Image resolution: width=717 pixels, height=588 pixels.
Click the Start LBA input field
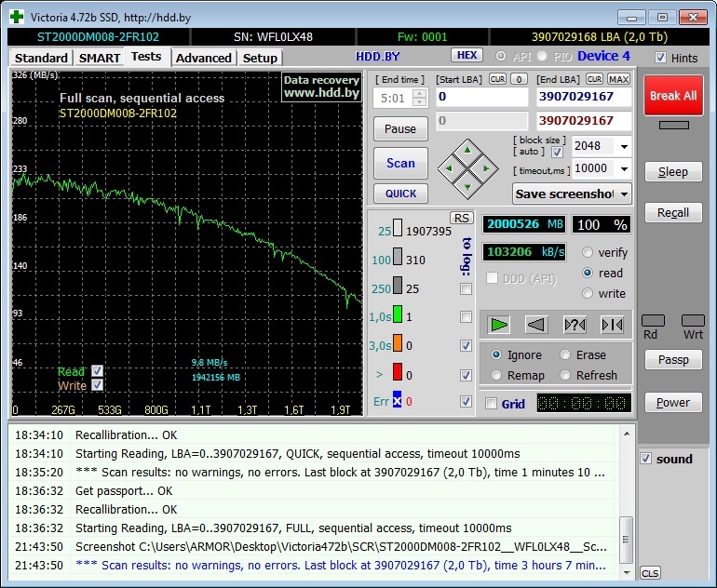pyautogui.click(x=480, y=97)
